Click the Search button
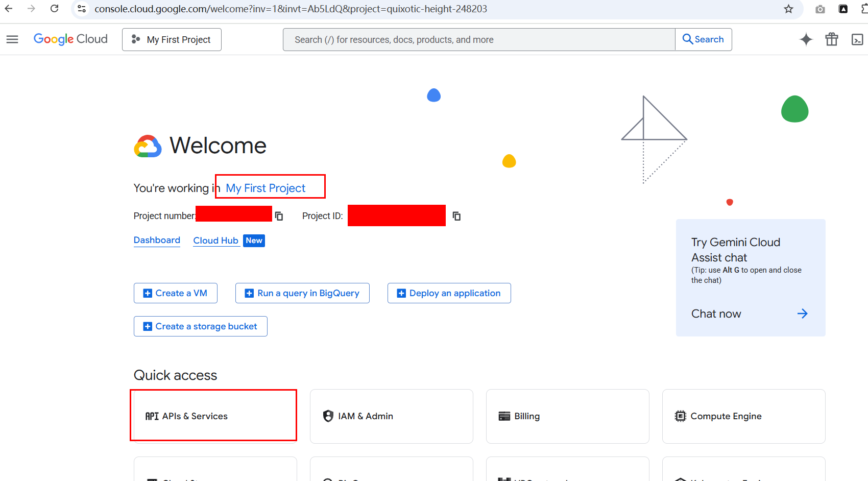Screen dimensions: 868x481 point(704,39)
